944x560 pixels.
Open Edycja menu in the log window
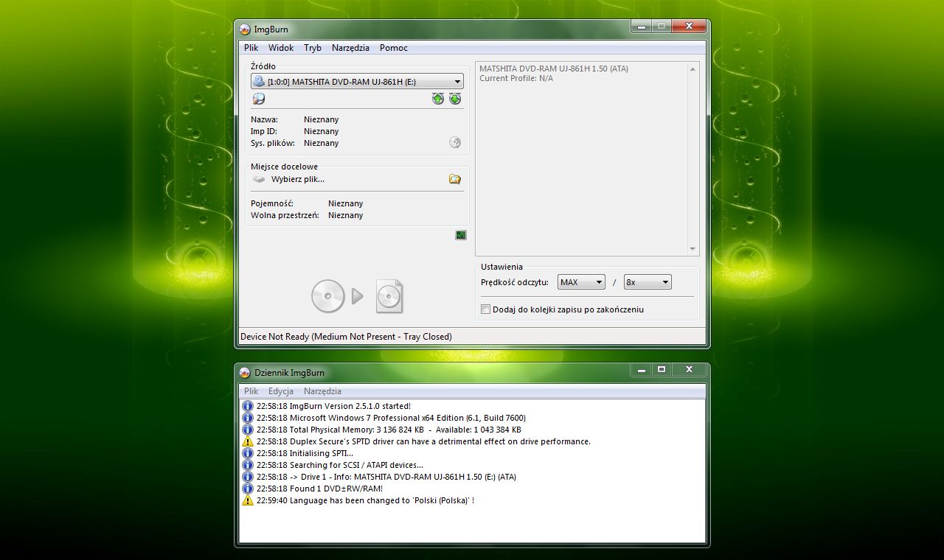point(281,391)
